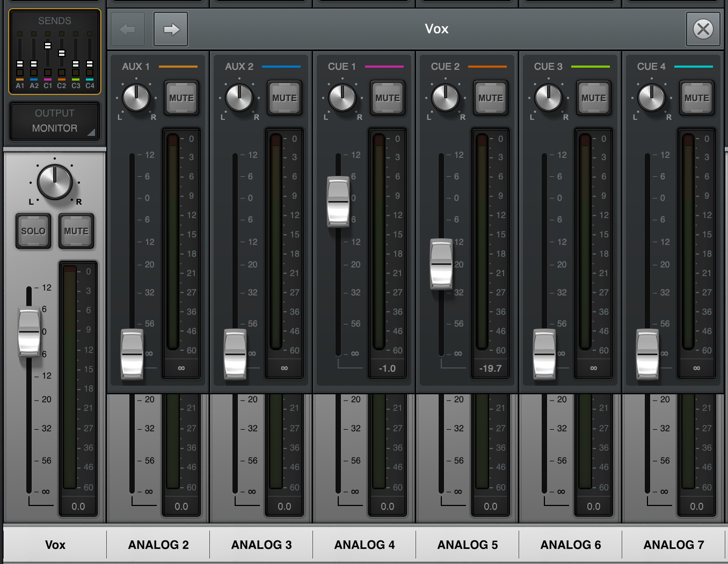Click the AUX 1 send fader handle

tap(132, 355)
